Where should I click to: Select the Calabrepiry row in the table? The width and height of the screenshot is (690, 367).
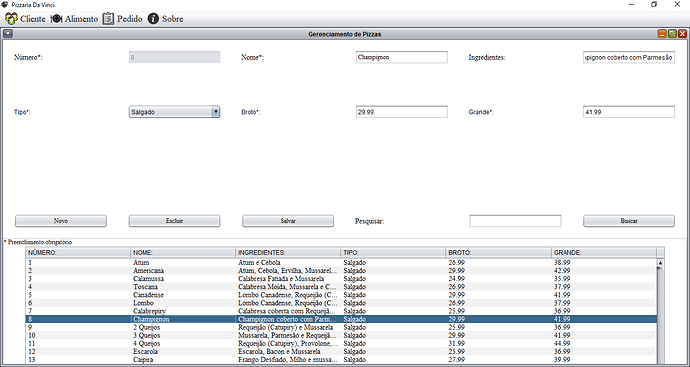[341, 311]
